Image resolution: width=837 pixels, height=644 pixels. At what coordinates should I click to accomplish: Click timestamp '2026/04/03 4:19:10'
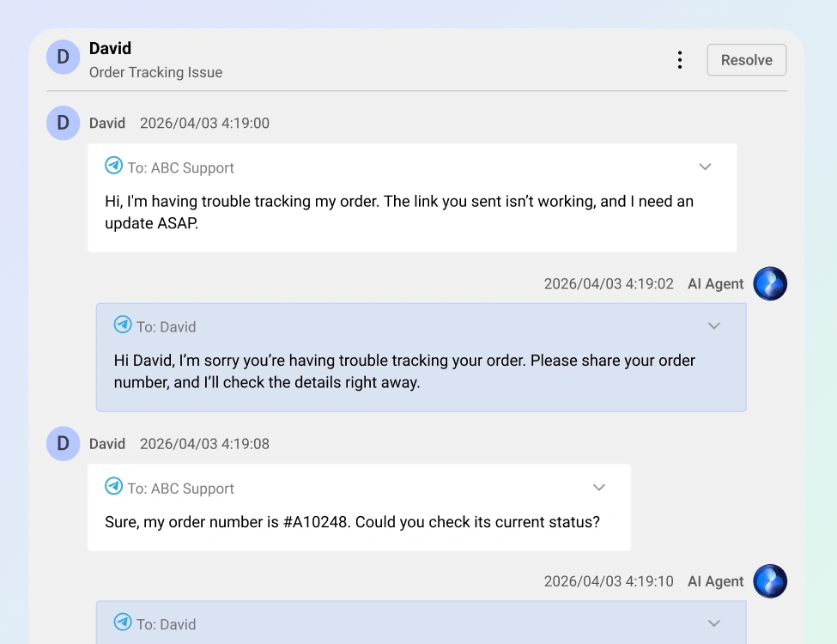pyautogui.click(x=609, y=581)
